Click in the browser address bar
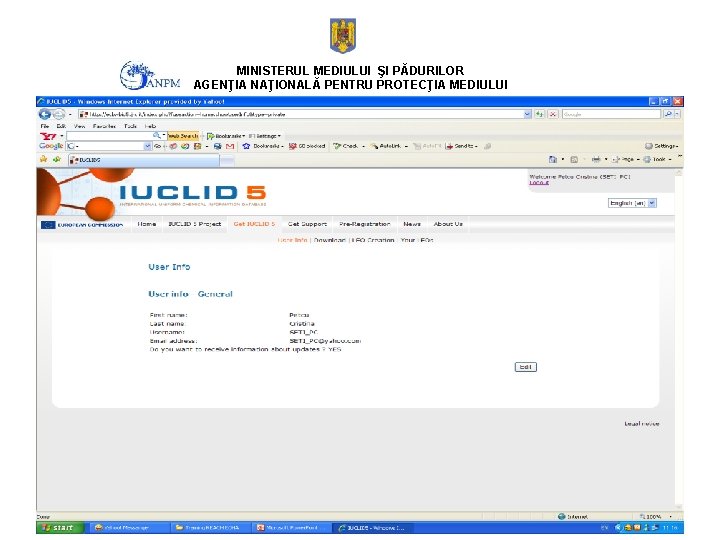Image resolution: width=720 pixels, height=540 pixels. click(301, 114)
